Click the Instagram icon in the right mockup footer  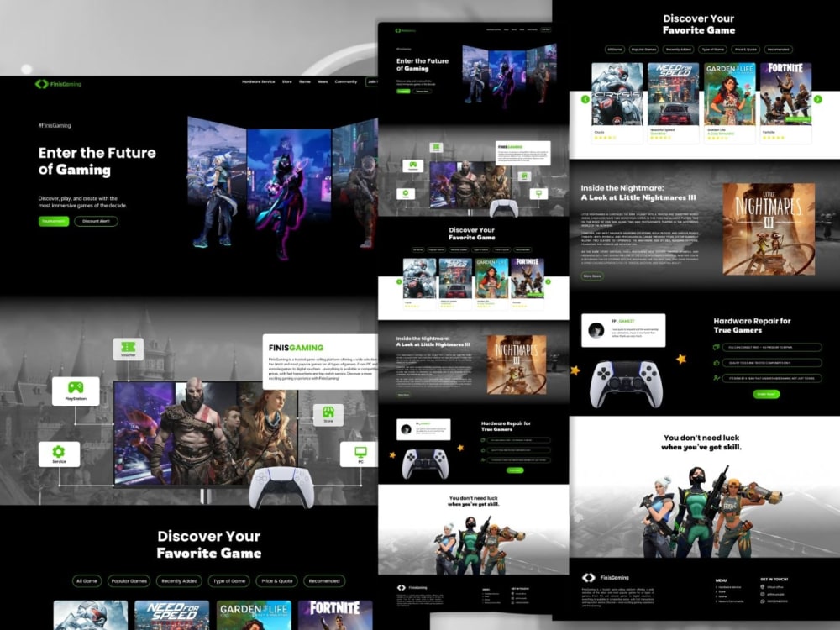(763, 594)
